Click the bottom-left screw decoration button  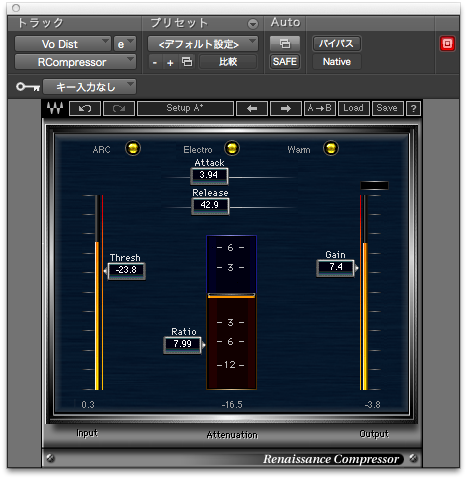click(x=51, y=458)
